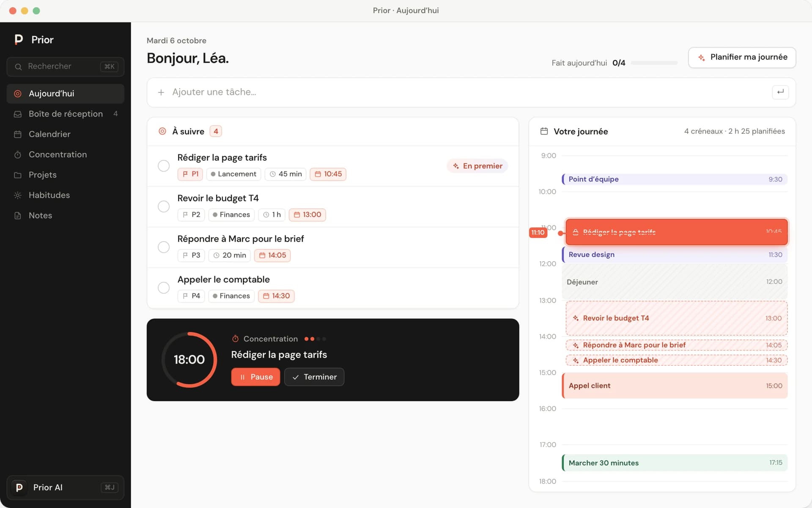
Task: Complete Répondre à Marc pour le brief
Action: tap(164, 247)
